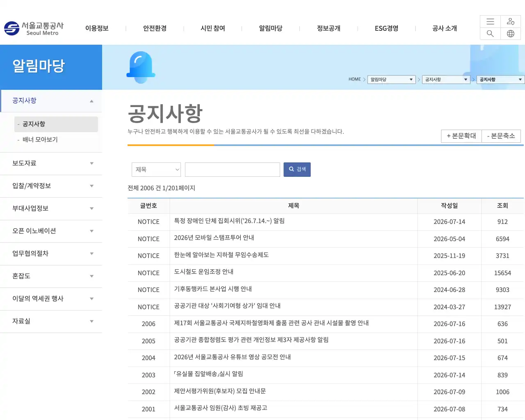Click + 본문확대 button

461,136
